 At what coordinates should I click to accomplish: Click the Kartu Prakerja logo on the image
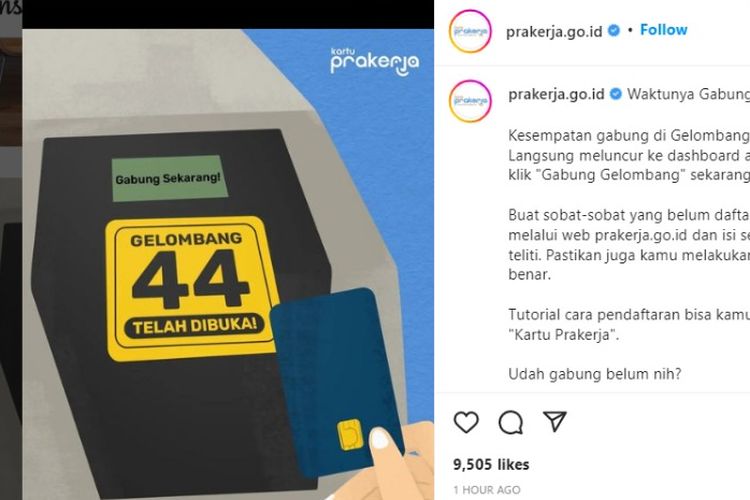point(375,62)
